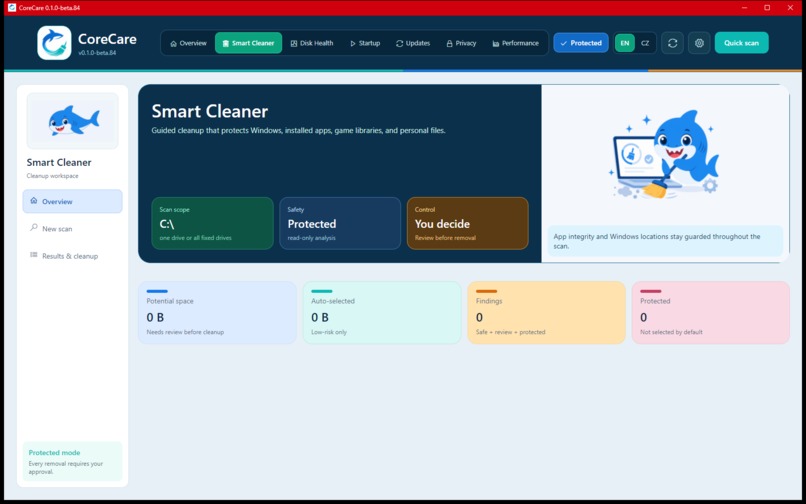
Task: Click the pink Protected count card
Action: pos(711,313)
